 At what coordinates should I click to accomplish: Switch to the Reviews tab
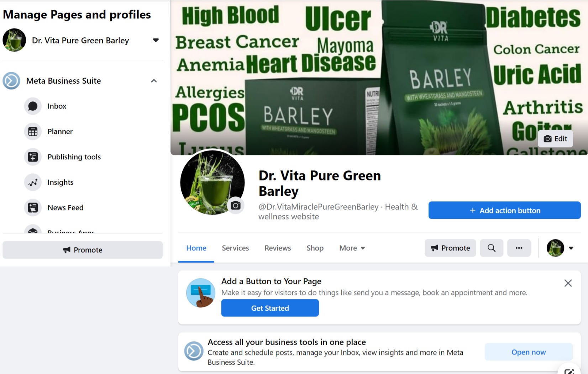(278, 248)
